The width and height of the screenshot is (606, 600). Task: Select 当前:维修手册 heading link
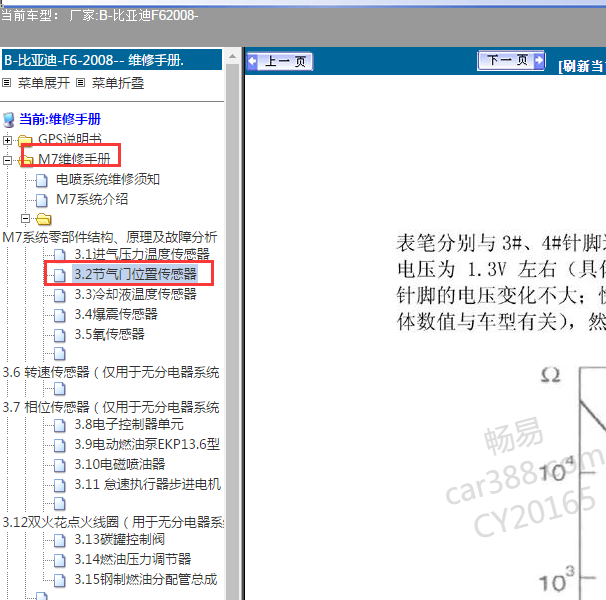pyautogui.click(x=60, y=119)
